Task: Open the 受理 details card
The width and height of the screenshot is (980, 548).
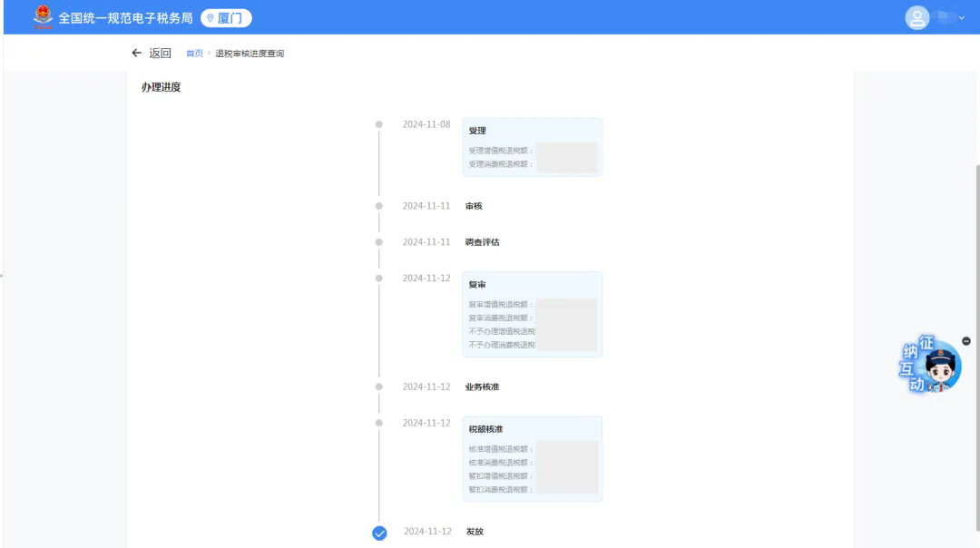Action: (532, 147)
